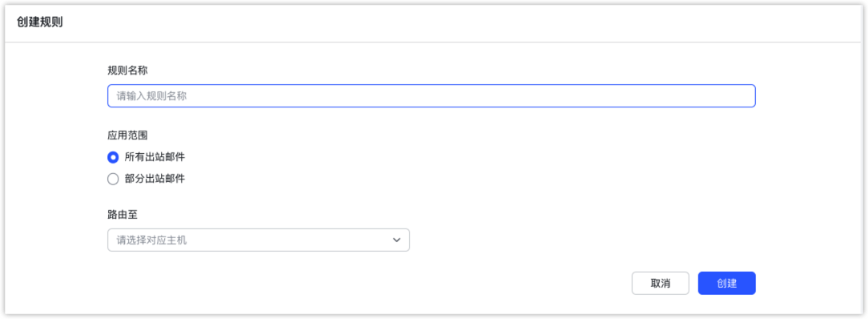Click the 部分出站邮件 option label text
The height and width of the screenshot is (319, 868).
(155, 179)
